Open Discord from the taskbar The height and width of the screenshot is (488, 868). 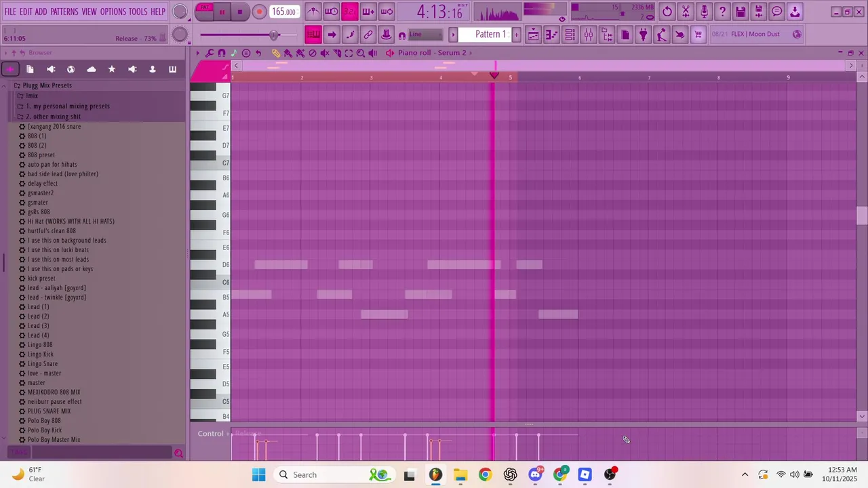point(535,474)
